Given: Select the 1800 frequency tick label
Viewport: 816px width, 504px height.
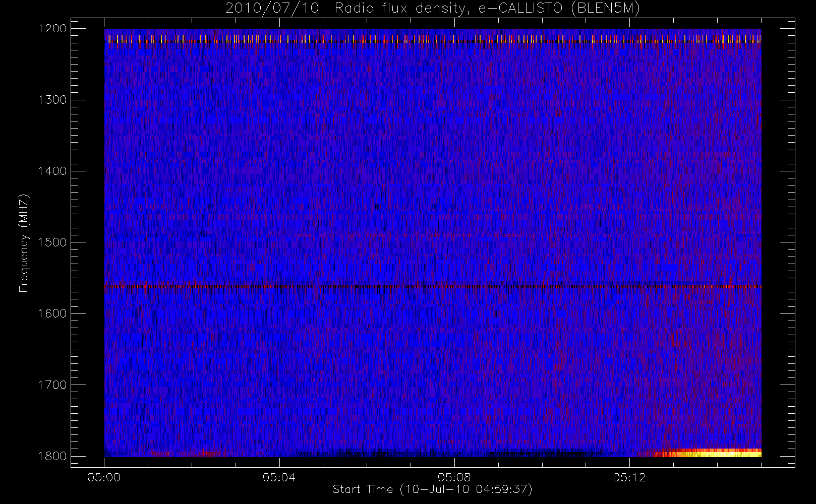Looking at the screenshot, I should 52,456.
